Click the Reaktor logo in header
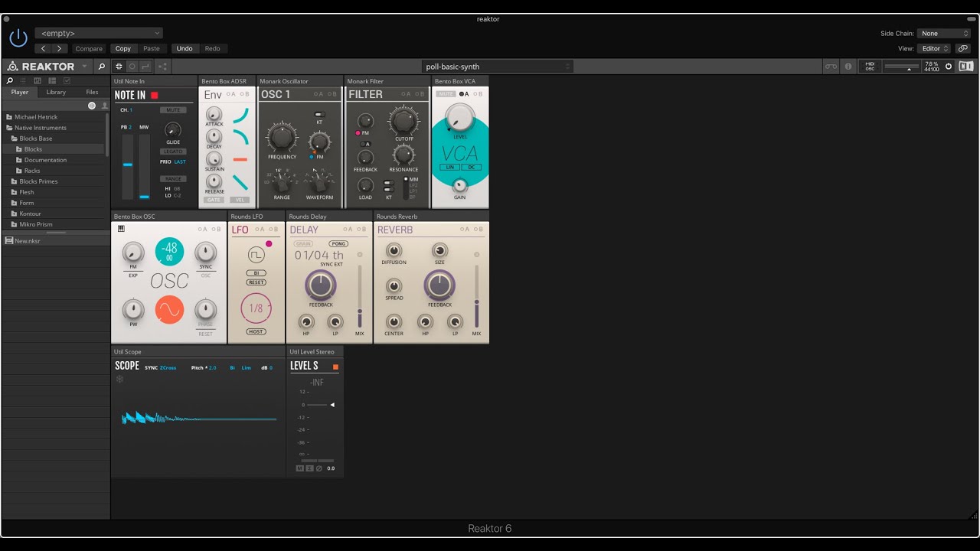 [x=41, y=67]
